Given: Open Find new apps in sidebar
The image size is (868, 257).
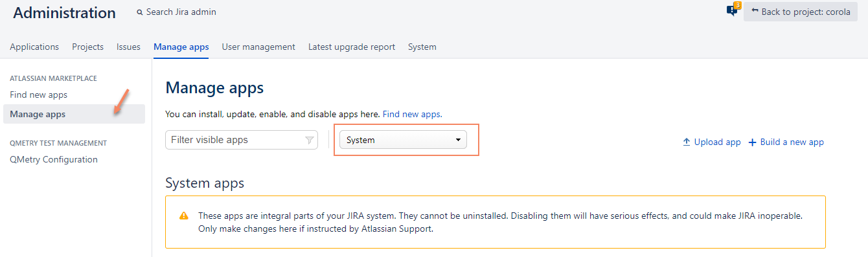Looking at the screenshot, I should 39,95.
